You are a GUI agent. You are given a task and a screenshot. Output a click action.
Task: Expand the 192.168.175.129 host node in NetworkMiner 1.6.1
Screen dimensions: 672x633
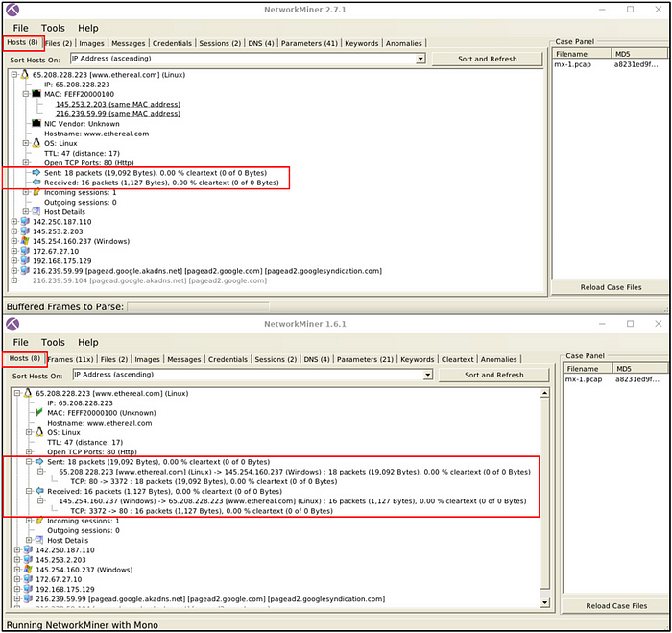pos(17,589)
